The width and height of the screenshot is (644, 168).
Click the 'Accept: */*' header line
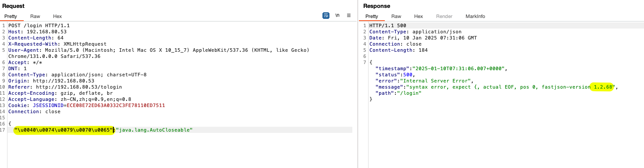25,62
